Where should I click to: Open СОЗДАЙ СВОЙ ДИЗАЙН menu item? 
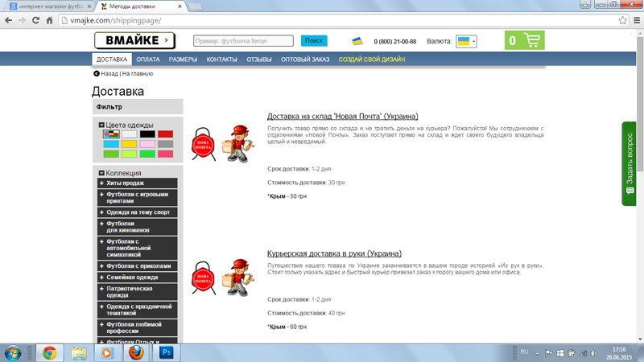(372, 59)
